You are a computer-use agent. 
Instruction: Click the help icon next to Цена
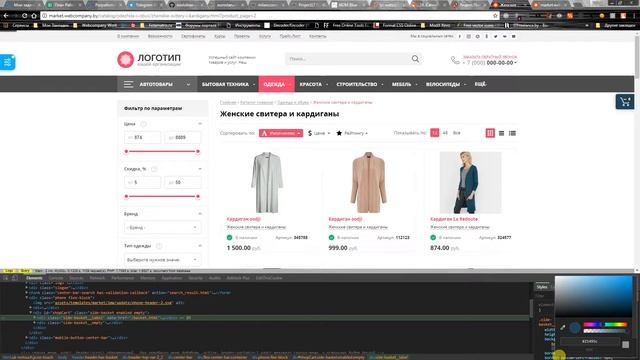coord(143,124)
